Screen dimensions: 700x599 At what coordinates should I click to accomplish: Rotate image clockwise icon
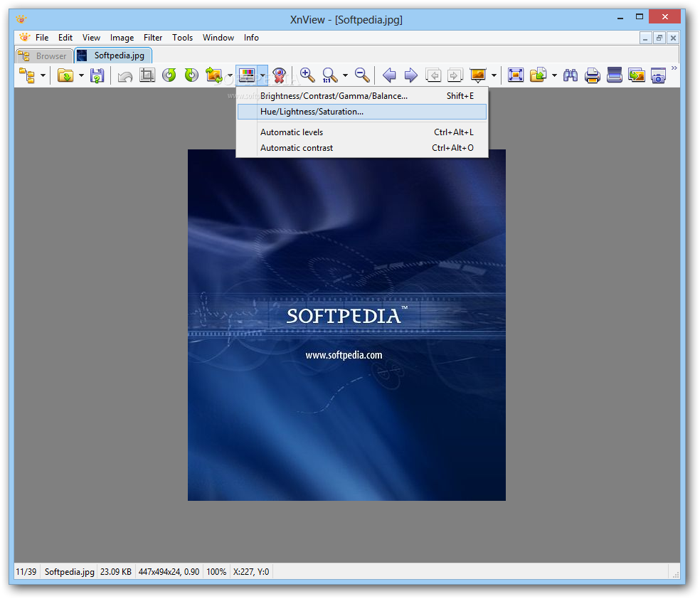191,75
